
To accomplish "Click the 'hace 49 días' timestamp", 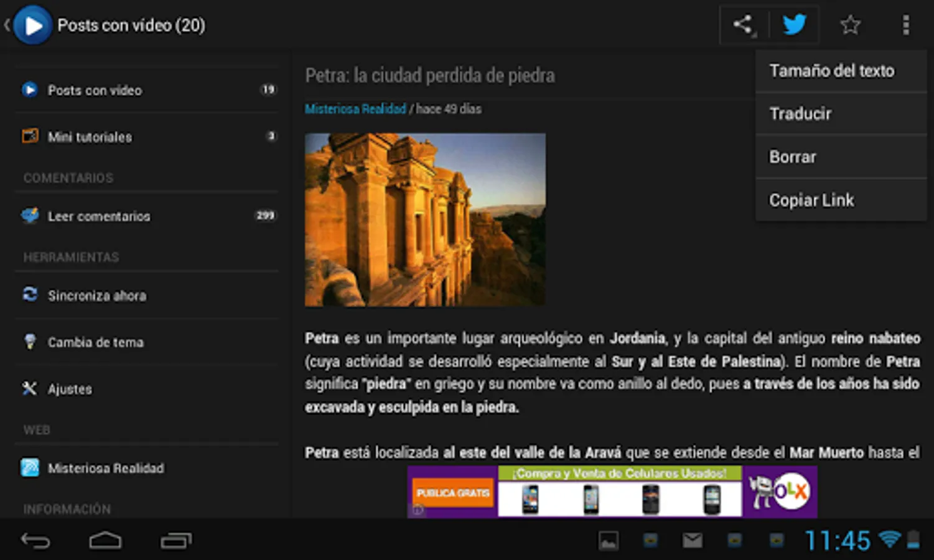I will pos(449,109).
